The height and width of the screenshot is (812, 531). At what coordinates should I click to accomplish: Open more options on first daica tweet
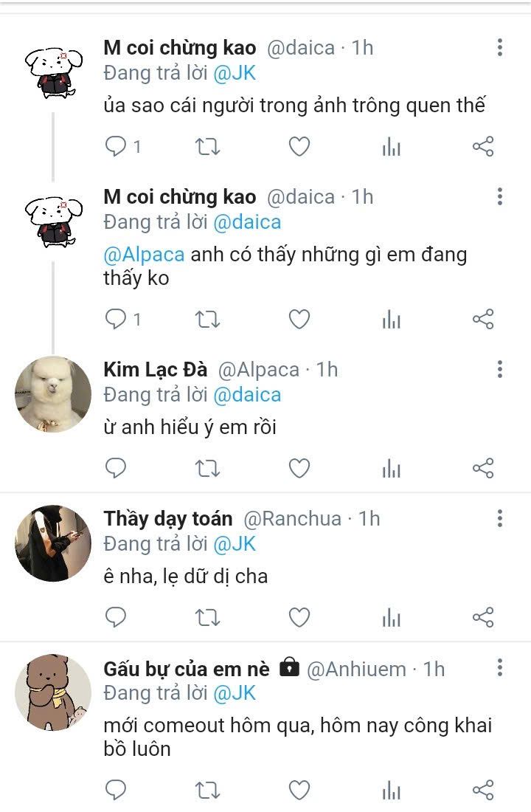pyautogui.click(x=500, y=49)
